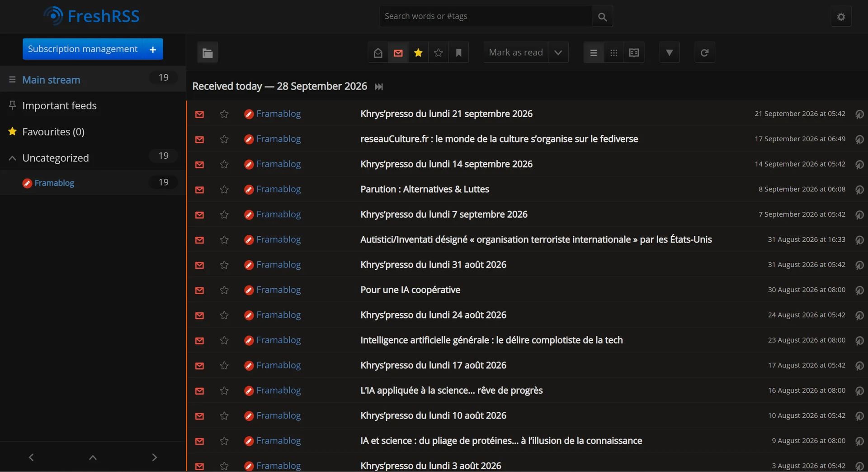This screenshot has height=472, width=868.
Task: Star the Khrys'presso du lundi 14 septembre article
Action: click(x=224, y=164)
